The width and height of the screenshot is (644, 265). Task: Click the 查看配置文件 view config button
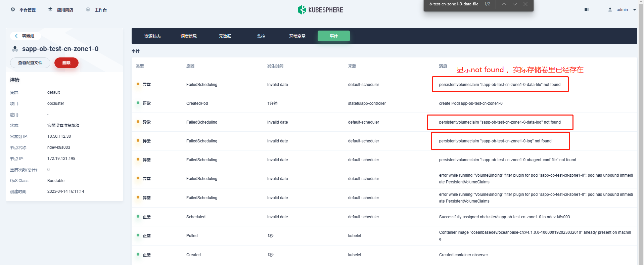(30, 63)
